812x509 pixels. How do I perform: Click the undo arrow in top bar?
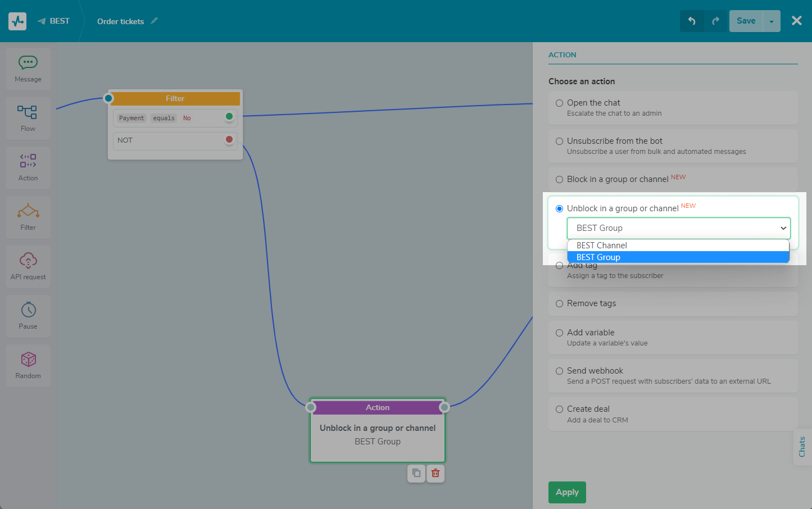tap(692, 21)
